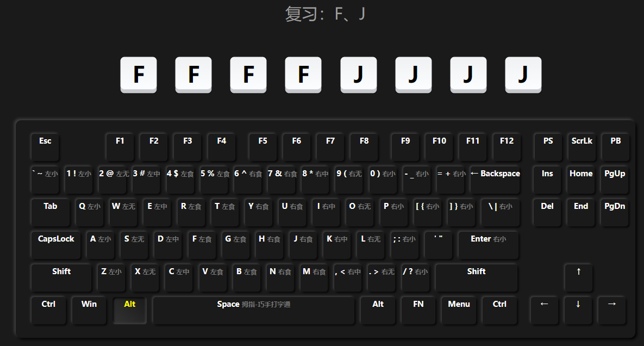
Task: Click the highlighted yellow Alt key
Action: pos(130,310)
